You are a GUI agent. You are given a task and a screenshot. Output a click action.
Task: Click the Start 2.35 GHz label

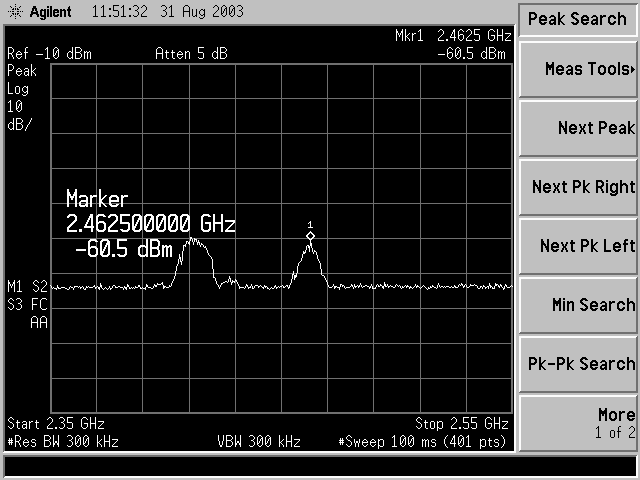[56, 424]
